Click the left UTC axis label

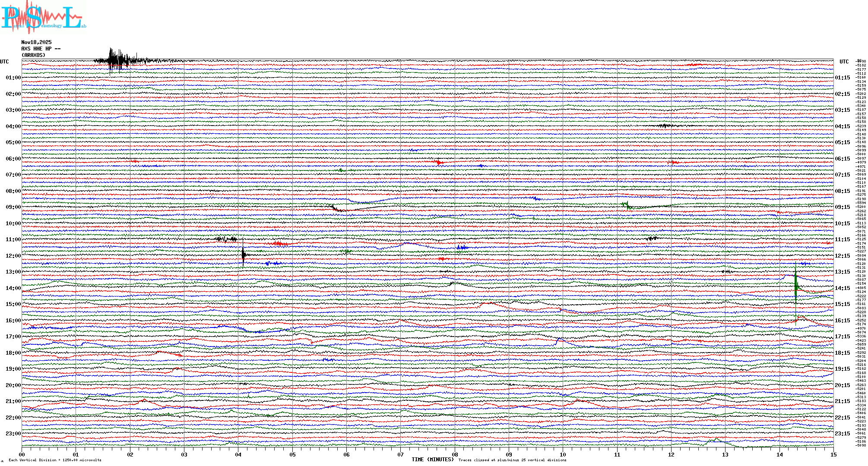tap(4, 62)
